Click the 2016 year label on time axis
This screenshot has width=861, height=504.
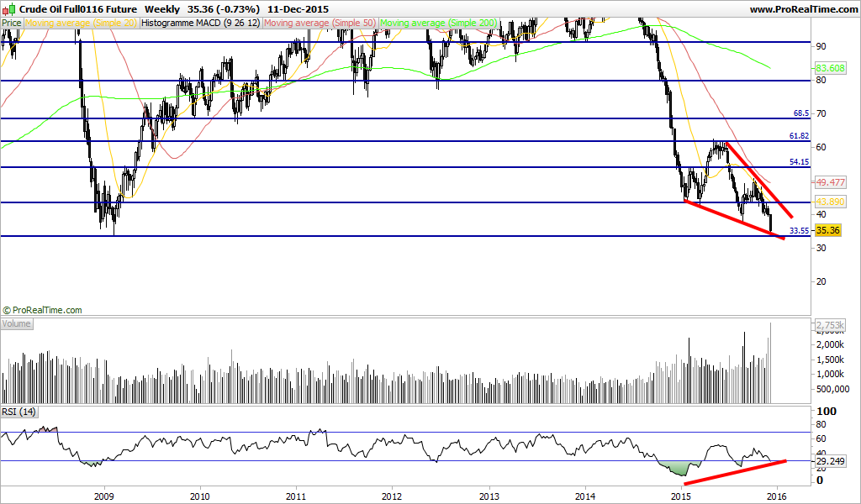777,497
